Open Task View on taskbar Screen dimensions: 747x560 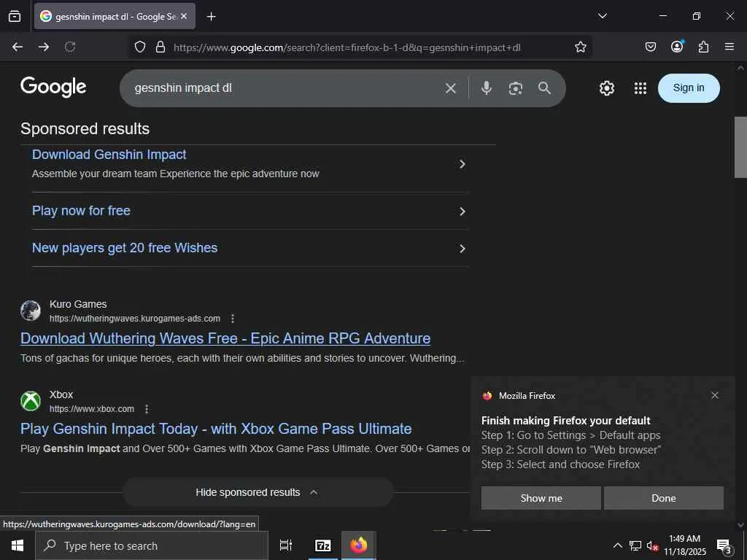click(286, 545)
